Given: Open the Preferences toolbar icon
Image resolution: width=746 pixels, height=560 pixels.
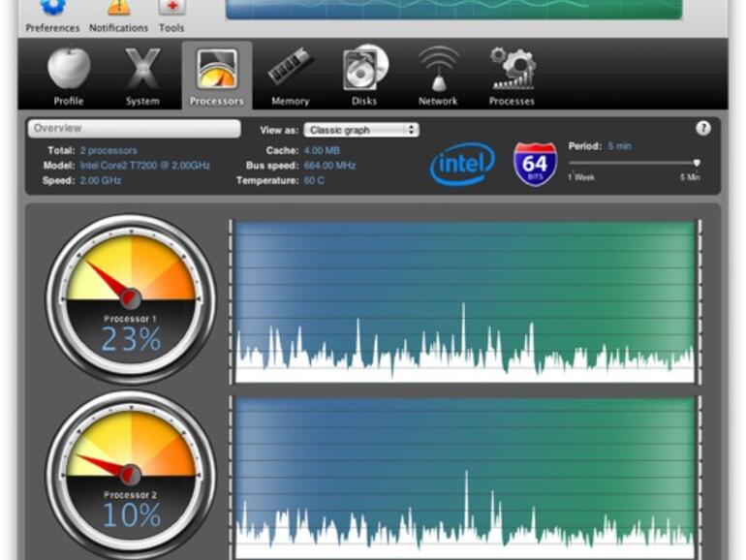Looking at the screenshot, I should point(52,9).
